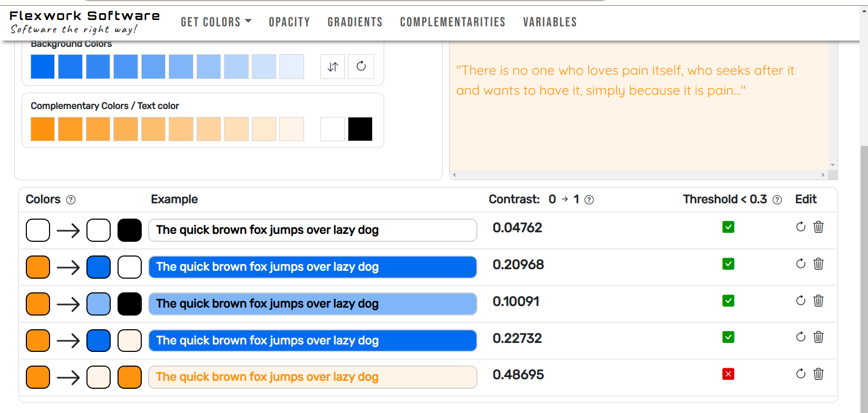Image resolution: width=868 pixels, height=413 pixels.
Task: Click blue background swatch in 0.20968 row
Action: (99, 267)
